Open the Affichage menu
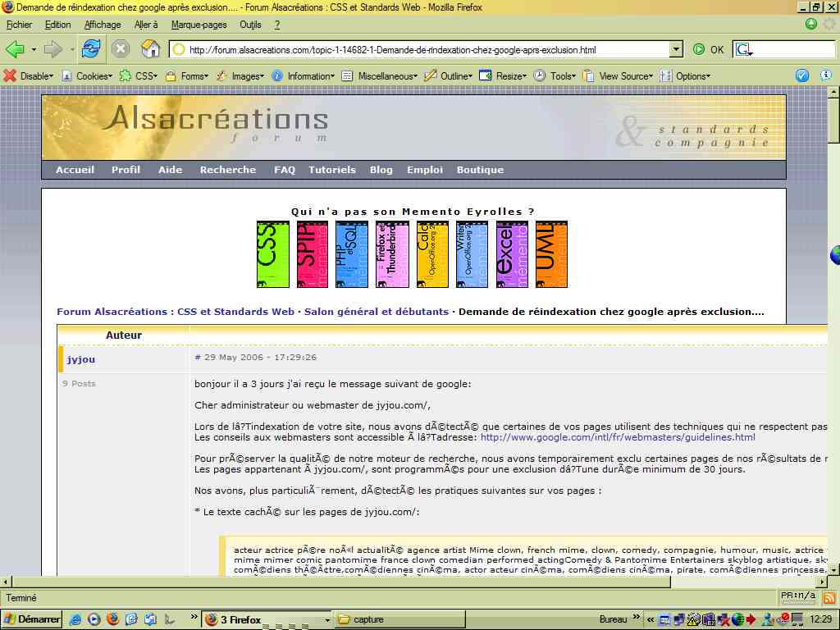 [103, 25]
